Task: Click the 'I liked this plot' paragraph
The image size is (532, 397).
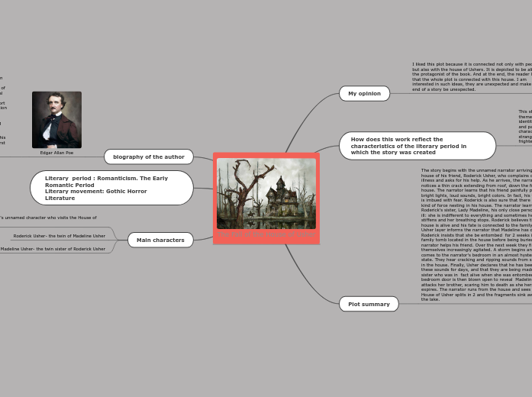Action: pos(471,76)
